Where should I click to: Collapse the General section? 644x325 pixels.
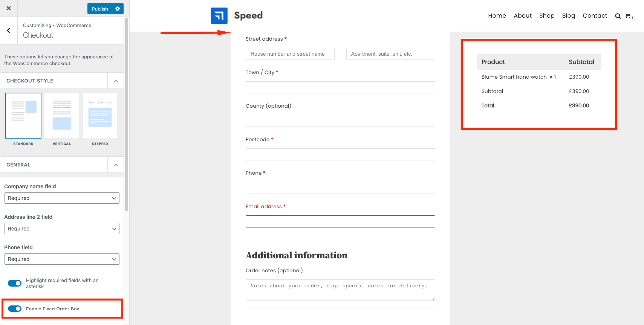116,165
